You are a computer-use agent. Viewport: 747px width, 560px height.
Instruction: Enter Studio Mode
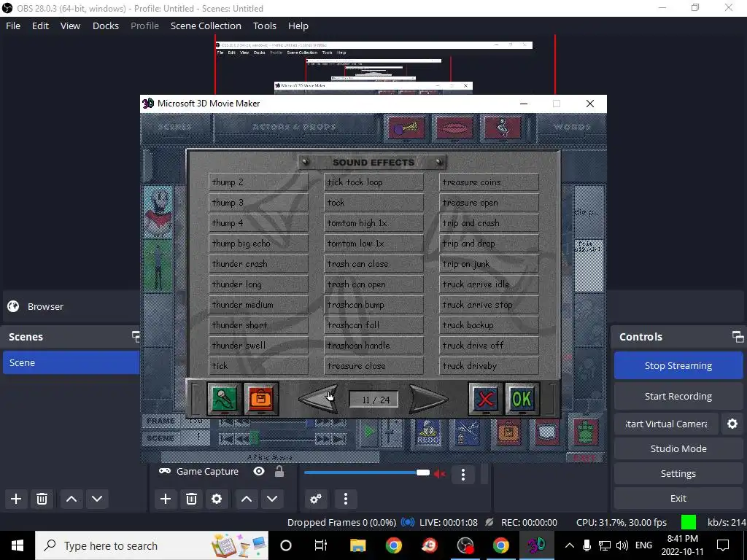678,448
